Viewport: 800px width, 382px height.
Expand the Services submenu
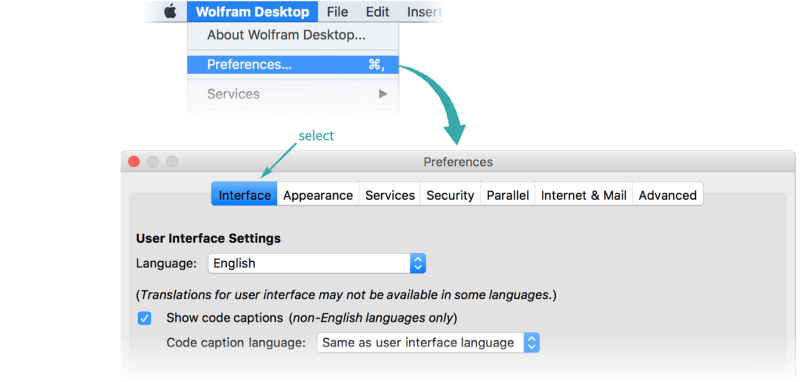[x=293, y=94]
